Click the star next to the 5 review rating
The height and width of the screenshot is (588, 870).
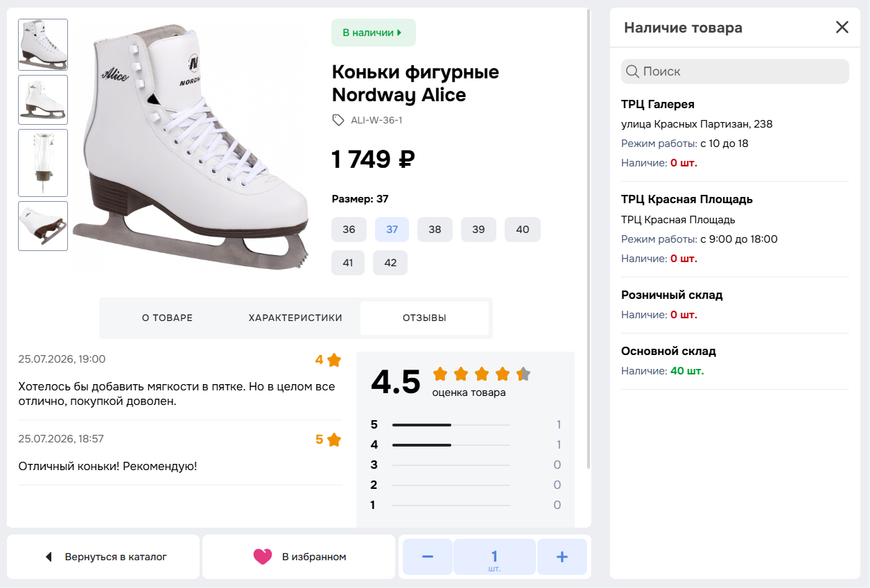point(334,440)
